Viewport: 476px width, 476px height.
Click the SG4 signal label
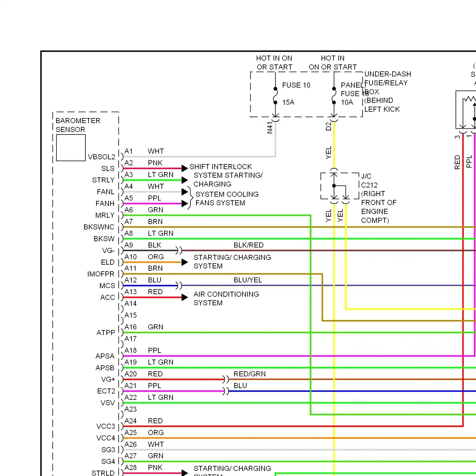click(108, 462)
